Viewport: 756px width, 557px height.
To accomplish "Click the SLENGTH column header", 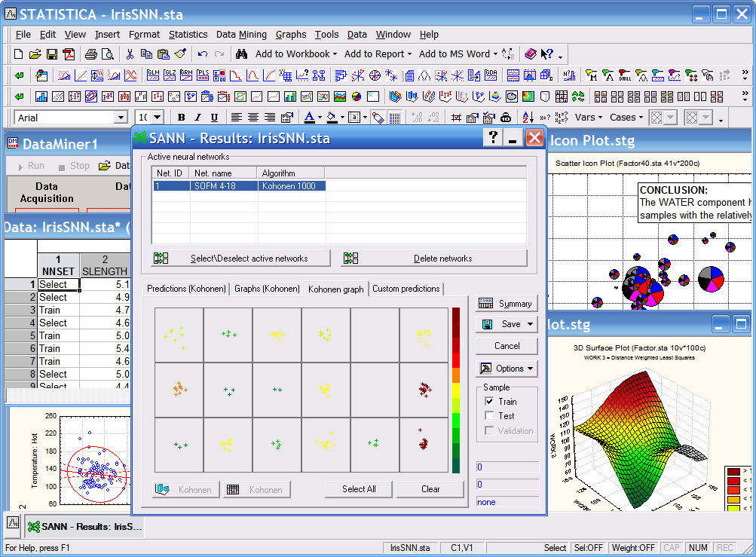I will click(x=105, y=265).
